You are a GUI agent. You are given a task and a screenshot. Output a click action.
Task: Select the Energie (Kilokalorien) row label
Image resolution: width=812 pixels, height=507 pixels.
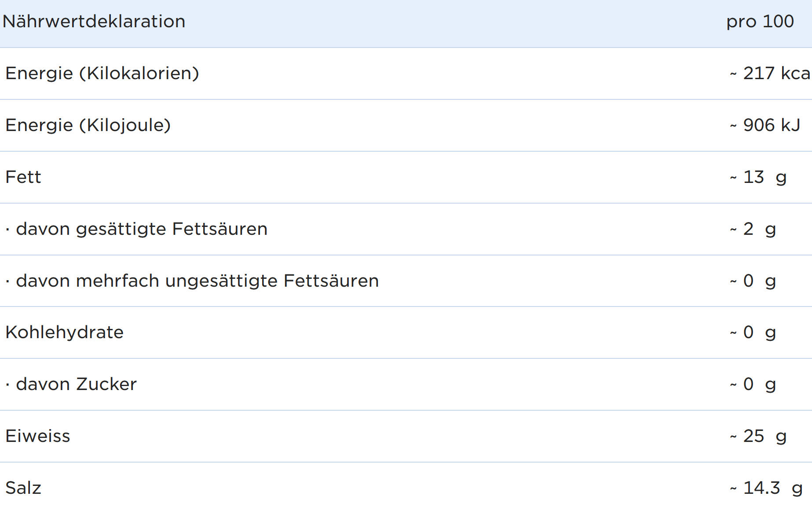tap(102, 73)
